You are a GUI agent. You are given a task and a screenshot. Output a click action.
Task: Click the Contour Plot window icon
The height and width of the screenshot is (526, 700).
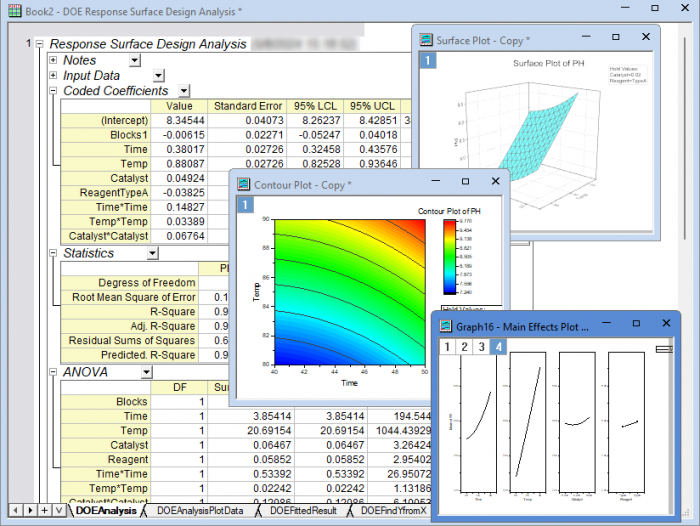click(x=243, y=185)
